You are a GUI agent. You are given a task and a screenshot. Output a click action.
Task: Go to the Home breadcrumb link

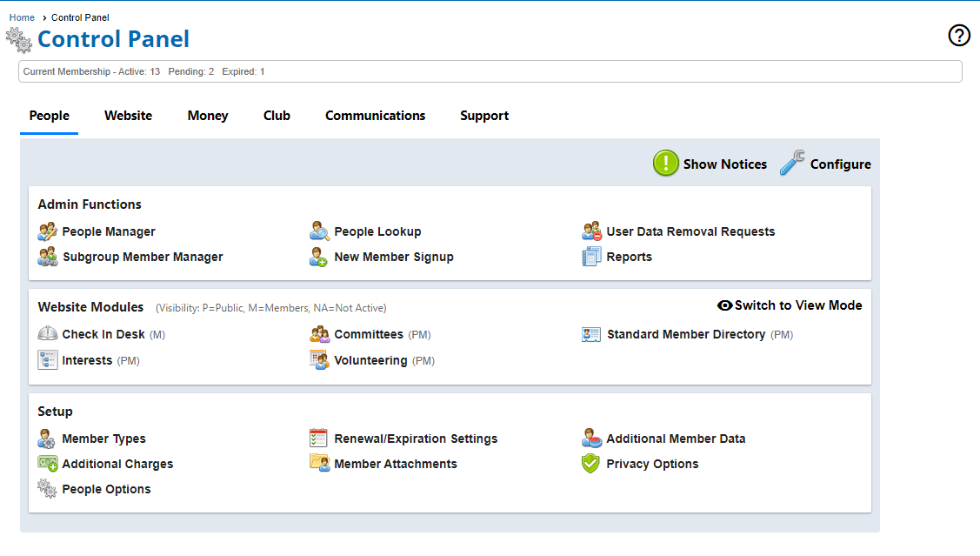22,17
